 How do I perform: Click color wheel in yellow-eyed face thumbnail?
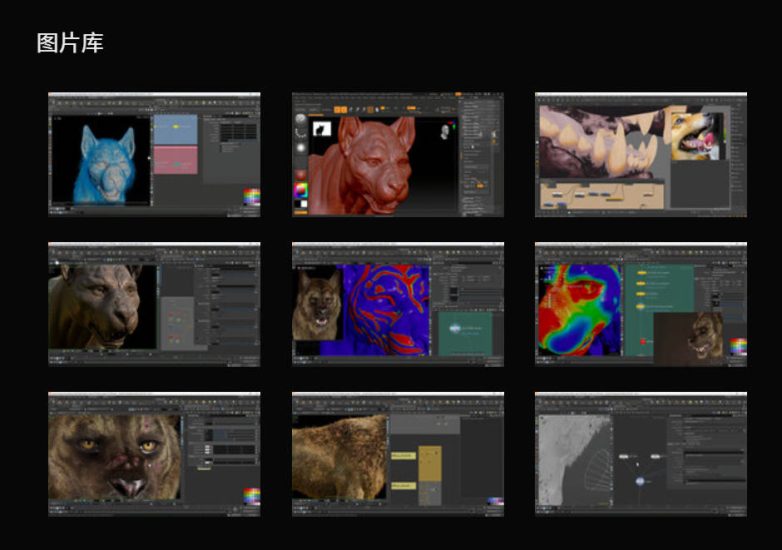(251, 496)
